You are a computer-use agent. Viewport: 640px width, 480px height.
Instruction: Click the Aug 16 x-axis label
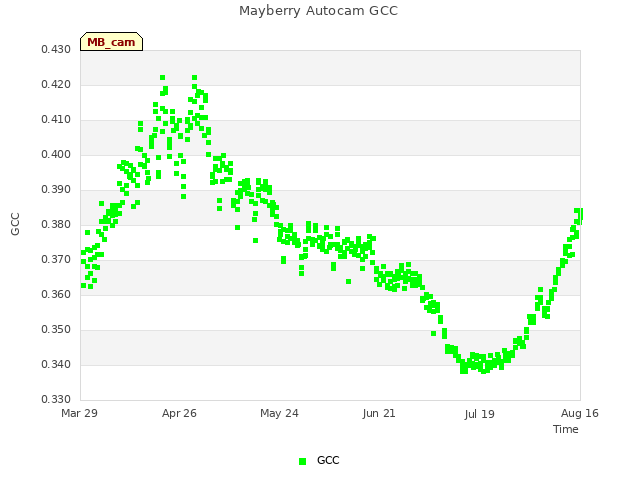coord(580,413)
